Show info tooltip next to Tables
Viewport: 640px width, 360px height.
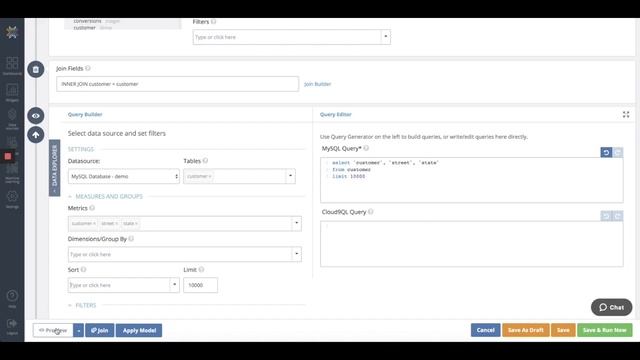tap(205, 161)
